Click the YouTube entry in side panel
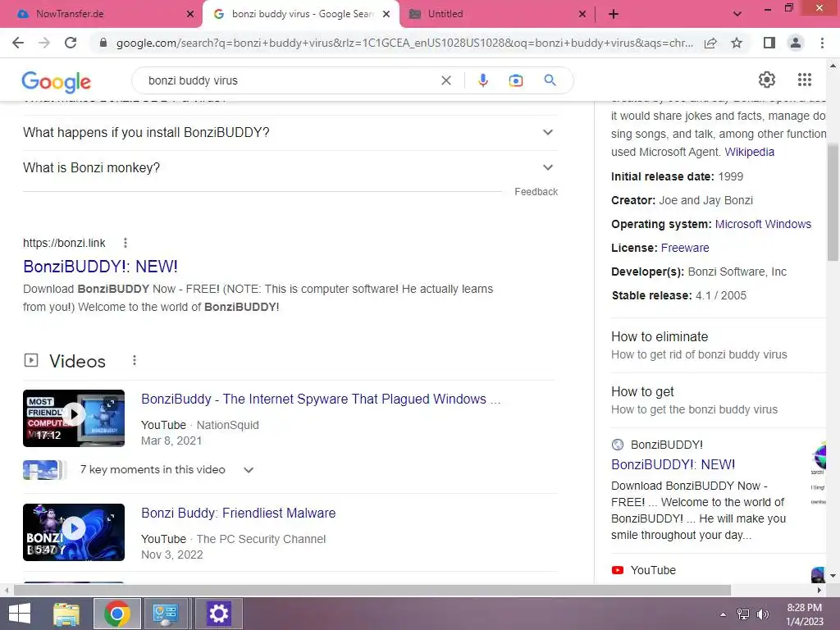 pyautogui.click(x=652, y=571)
